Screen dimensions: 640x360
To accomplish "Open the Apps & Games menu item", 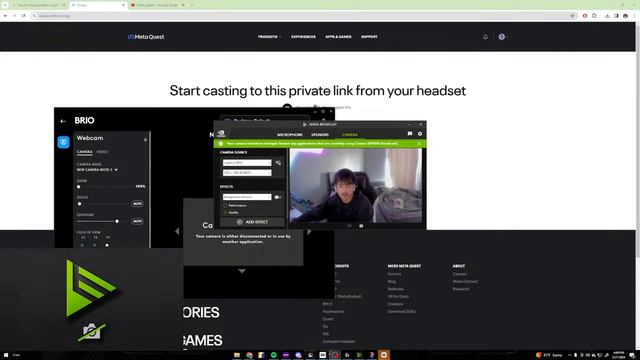I will point(338,37).
